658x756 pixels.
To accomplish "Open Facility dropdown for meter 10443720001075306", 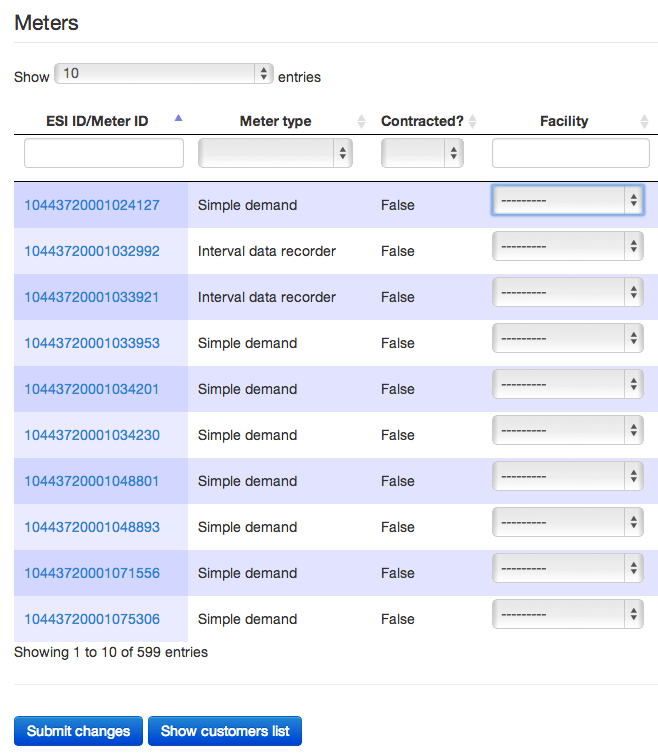I will tap(567, 615).
